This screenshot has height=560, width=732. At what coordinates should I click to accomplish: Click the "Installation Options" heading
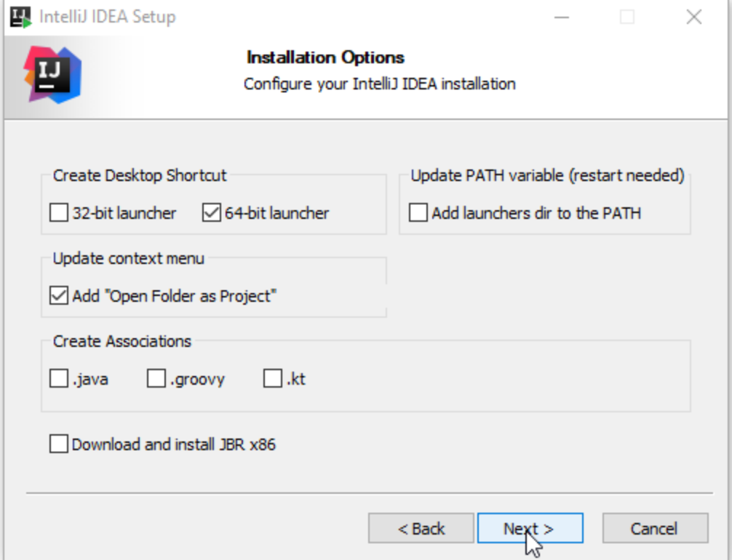(x=325, y=57)
